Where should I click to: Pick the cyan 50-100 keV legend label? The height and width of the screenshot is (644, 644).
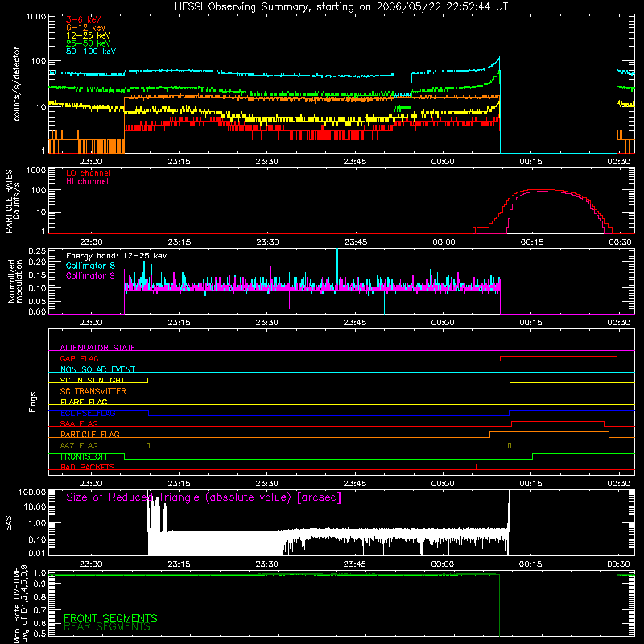click(x=91, y=51)
